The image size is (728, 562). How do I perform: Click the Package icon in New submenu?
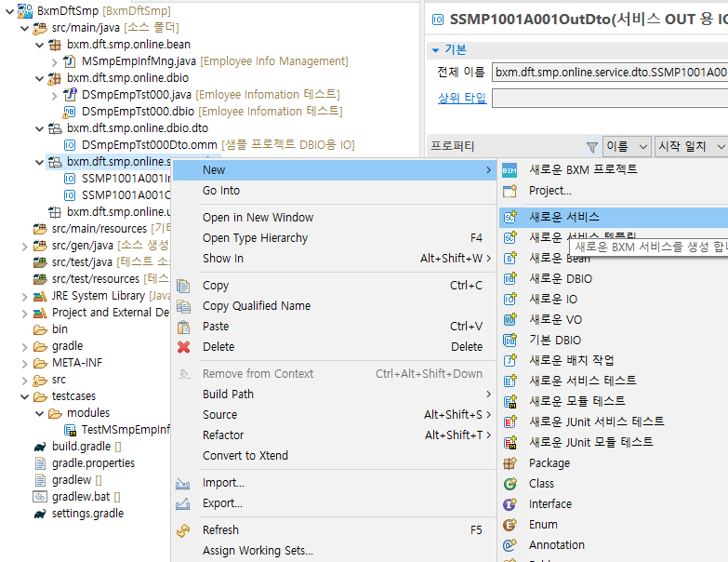510,463
